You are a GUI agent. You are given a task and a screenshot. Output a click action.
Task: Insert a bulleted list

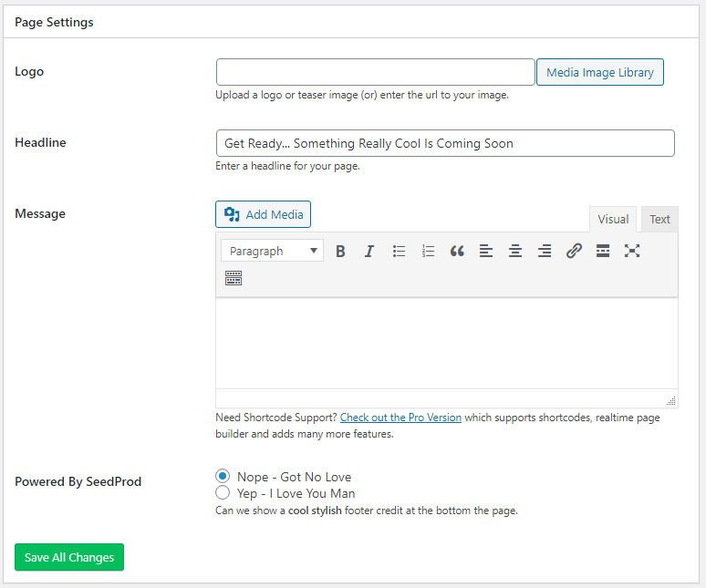point(399,251)
